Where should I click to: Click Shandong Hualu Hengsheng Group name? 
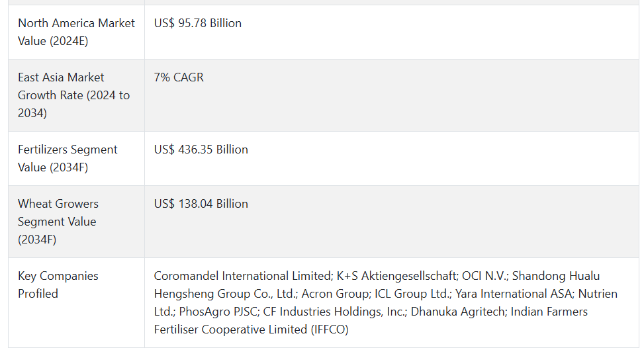[x=556, y=276]
